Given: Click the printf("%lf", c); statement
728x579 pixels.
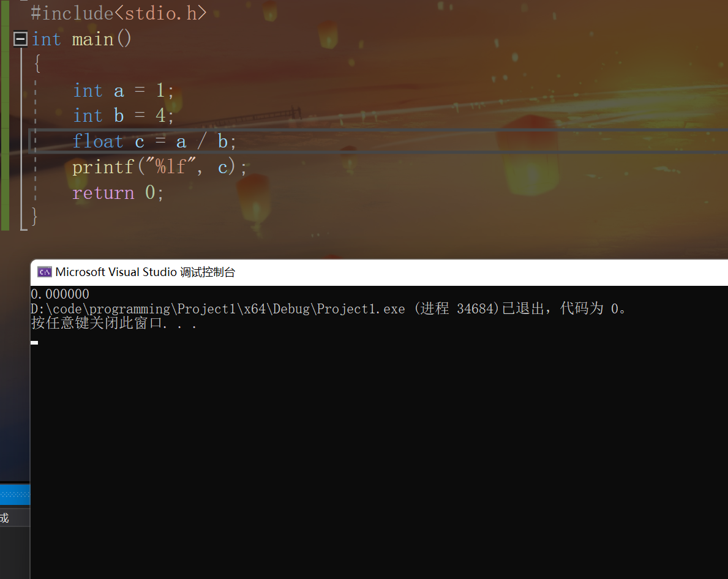Looking at the screenshot, I should (159, 167).
